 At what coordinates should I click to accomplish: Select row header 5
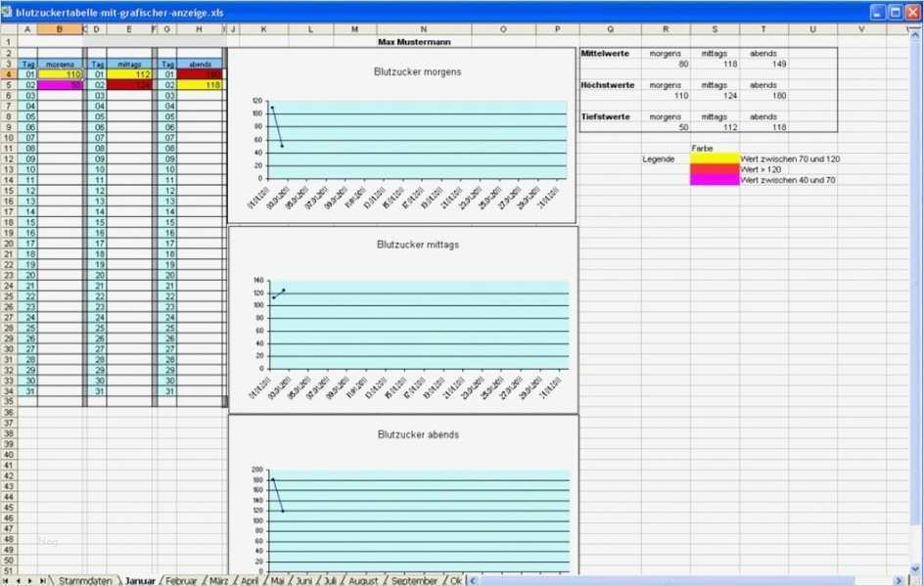10,84
